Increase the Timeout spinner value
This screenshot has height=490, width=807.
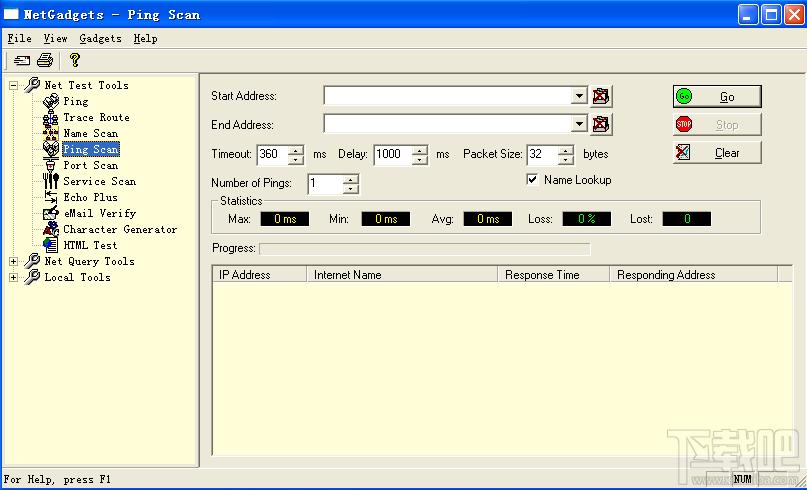tap(295, 150)
